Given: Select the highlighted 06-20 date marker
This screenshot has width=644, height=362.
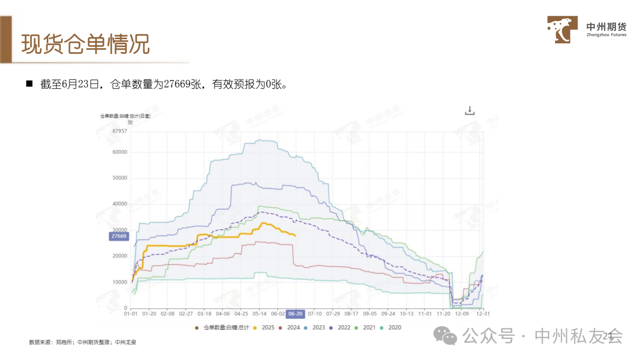Looking at the screenshot, I should tap(295, 313).
